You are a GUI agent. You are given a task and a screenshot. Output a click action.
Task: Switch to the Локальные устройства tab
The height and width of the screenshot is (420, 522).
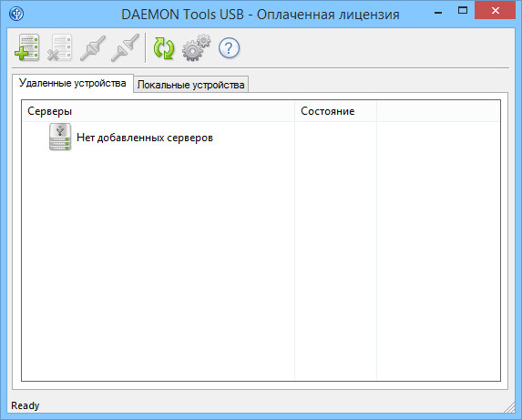[x=190, y=85]
